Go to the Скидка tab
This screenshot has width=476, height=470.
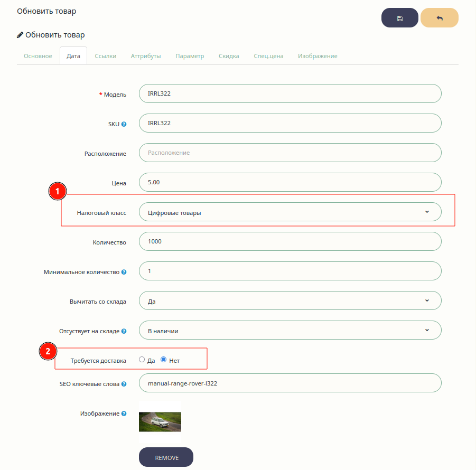229,56
